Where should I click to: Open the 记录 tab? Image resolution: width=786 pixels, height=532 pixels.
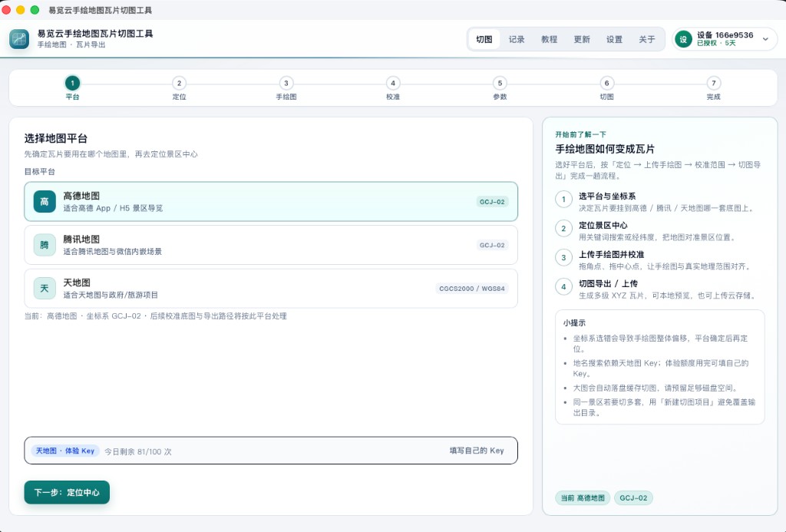click(x=517, y=39)
